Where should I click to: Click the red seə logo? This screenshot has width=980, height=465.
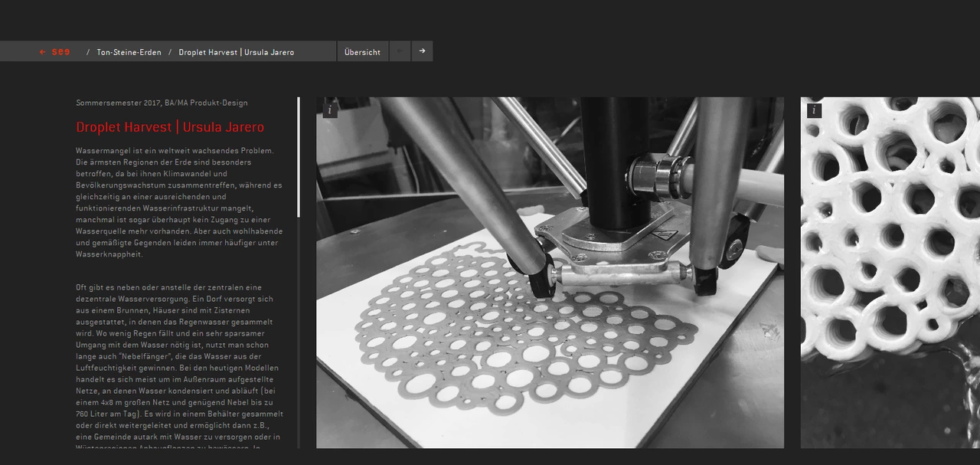tap(61, 52)
